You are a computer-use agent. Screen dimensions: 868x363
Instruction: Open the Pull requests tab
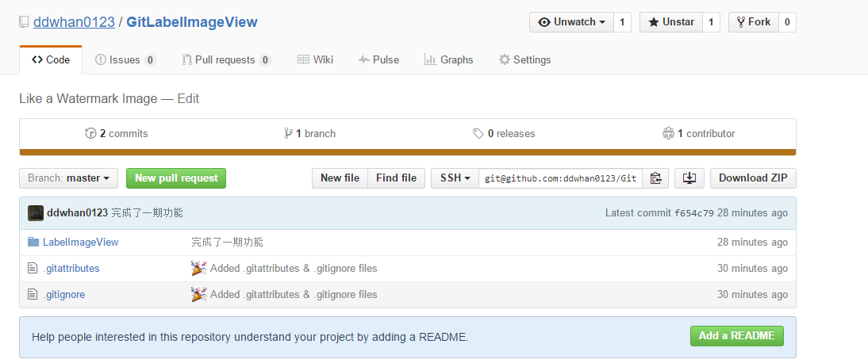point(226,59)
